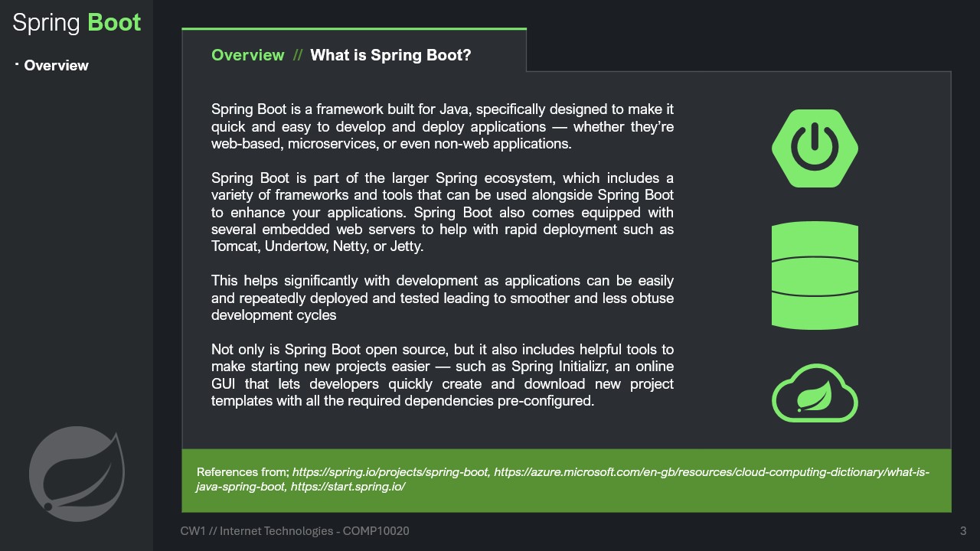
Task: Click the paragraph about Spring Initializr
Action: pos(443,375)
